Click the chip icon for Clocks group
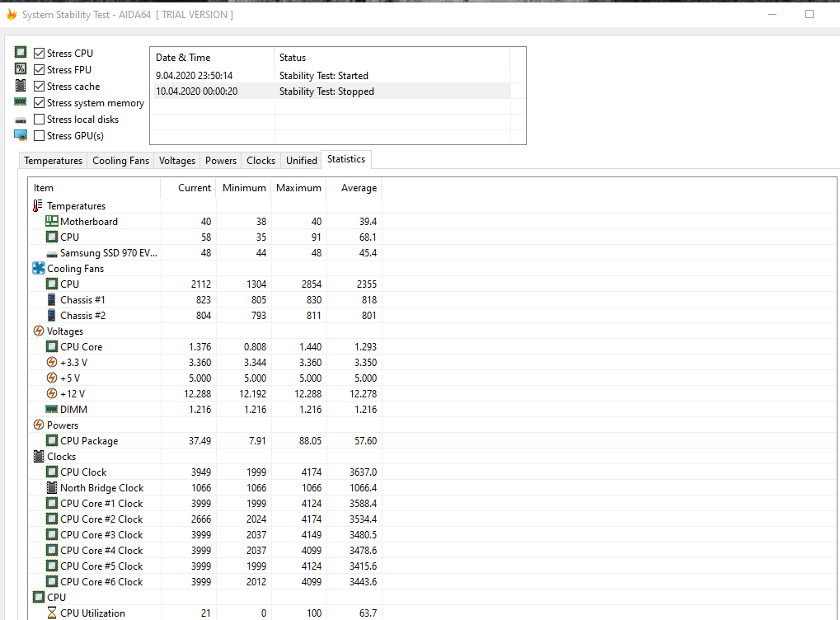Viewport: 840px width, 620px height. click(39, 456)
